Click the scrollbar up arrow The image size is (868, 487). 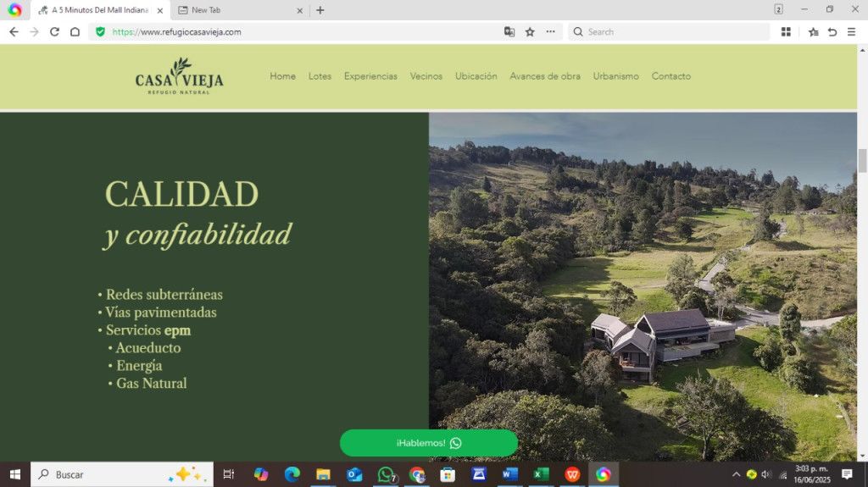(862, 50)
